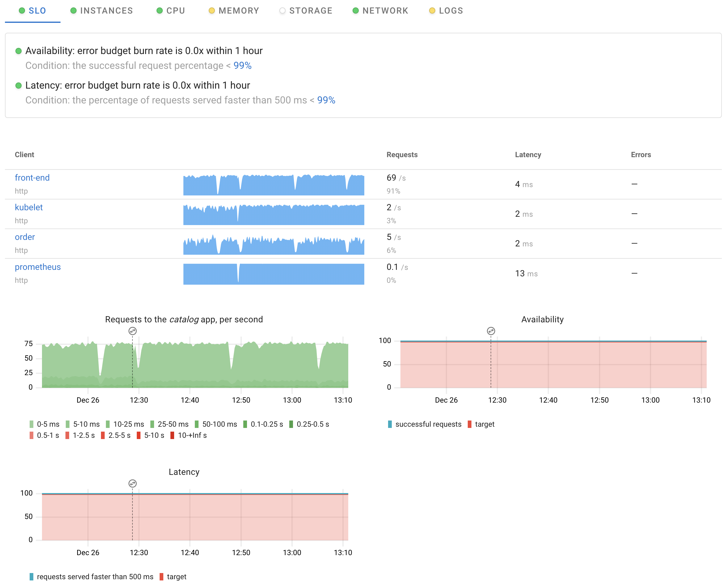Open the STORAGE tab
Image resolution: width=728 pixels, height=586 pixels.
click(x=306, y=11)
